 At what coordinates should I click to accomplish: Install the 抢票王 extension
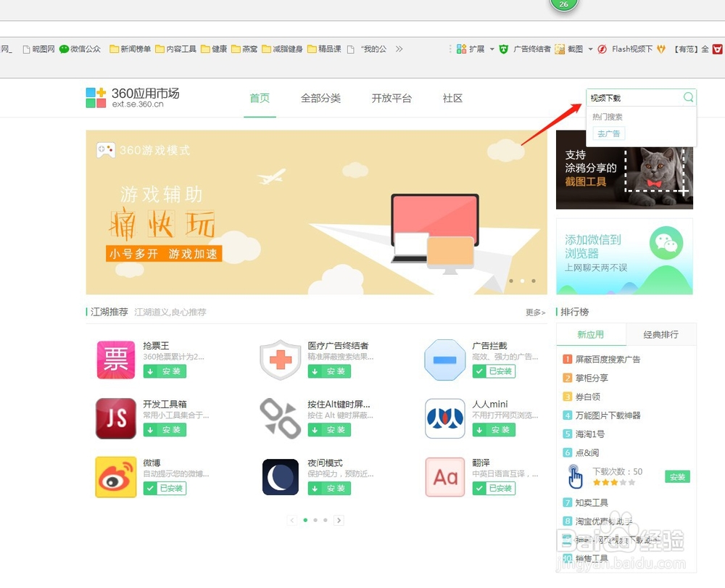click(165, 371)
